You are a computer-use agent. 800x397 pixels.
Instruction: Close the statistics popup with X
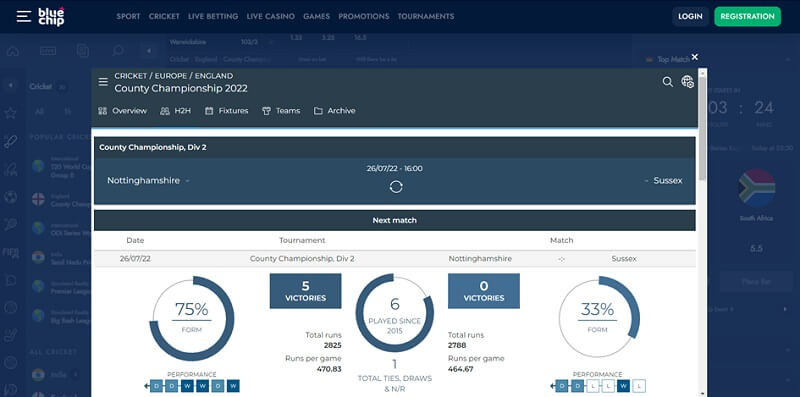click(x=694, y=57)
